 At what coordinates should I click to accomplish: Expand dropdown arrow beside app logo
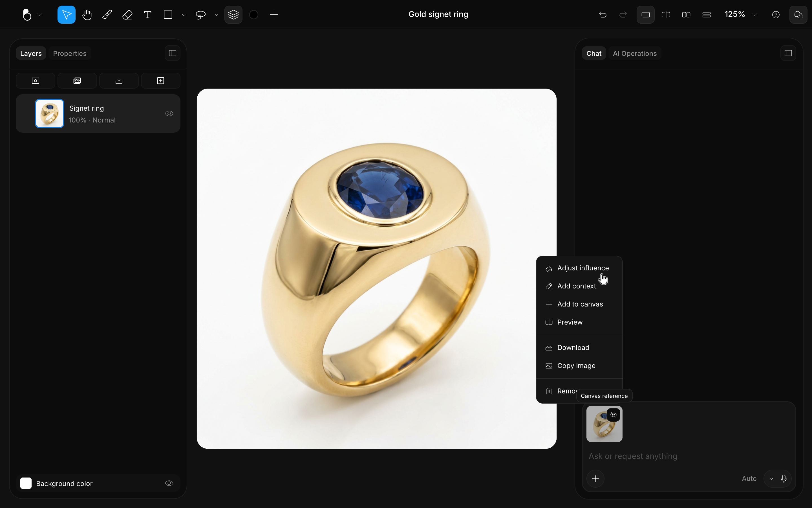pyautogui.click(x=39, y=15)
